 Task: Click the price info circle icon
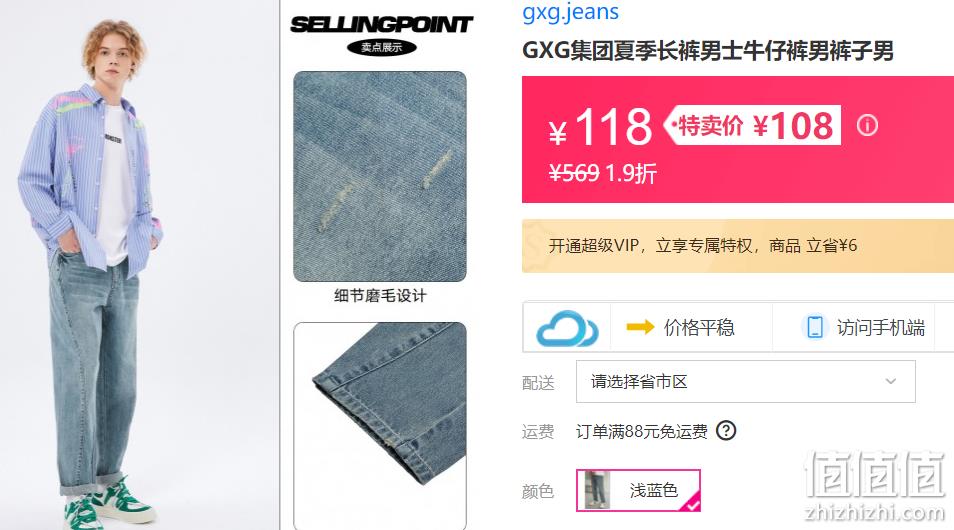tap(867, 125)
